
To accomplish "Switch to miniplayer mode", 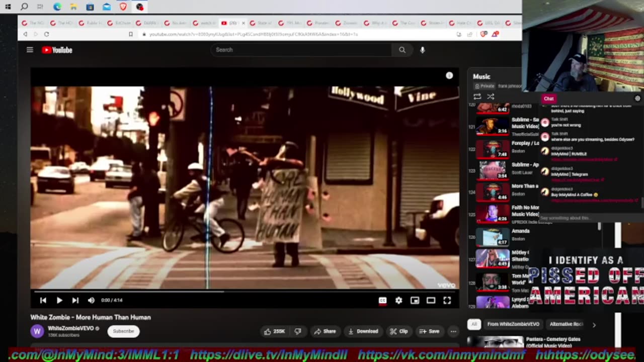I will (x=415, y=300).
